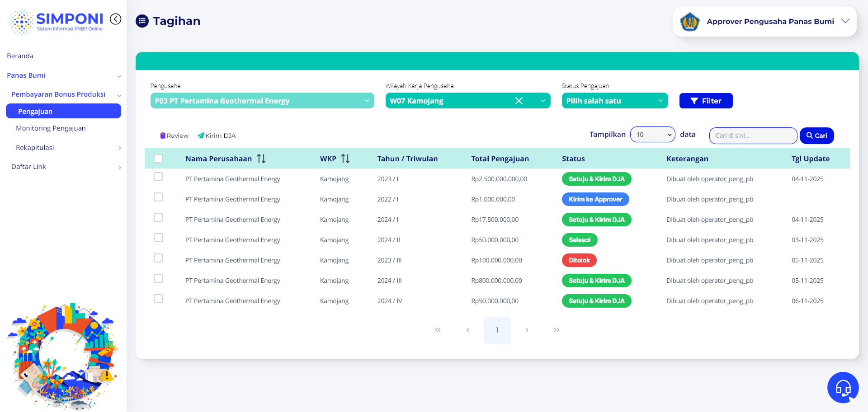
Task: Open the support headset chat icon
Action: pyautogui.click(x=843, y=387)
